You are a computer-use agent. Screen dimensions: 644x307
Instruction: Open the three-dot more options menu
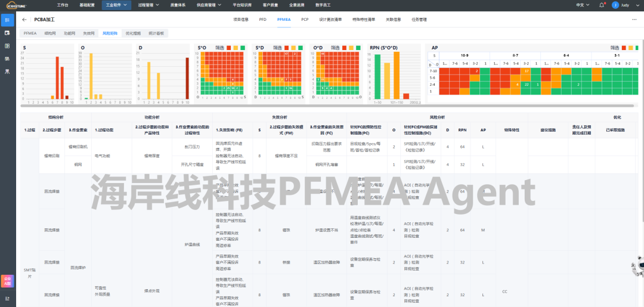tap(634, 19)
